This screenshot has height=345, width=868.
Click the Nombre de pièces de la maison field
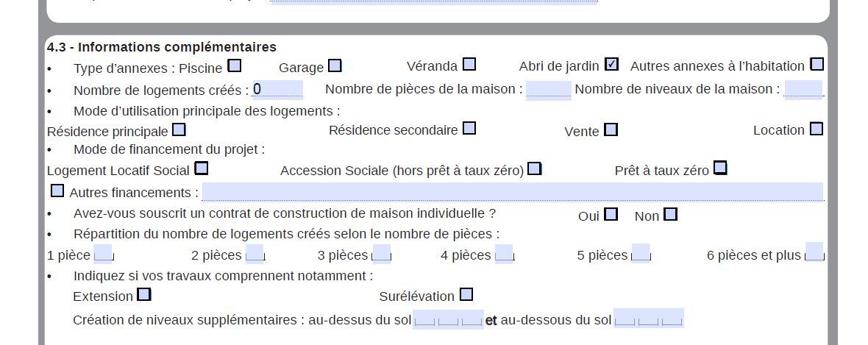548,90
